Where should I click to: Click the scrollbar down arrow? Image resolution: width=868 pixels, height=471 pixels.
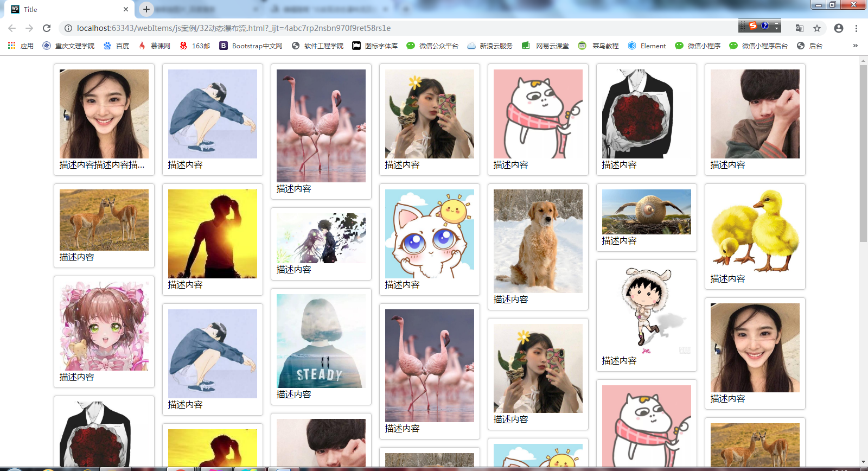click(863, 462)
